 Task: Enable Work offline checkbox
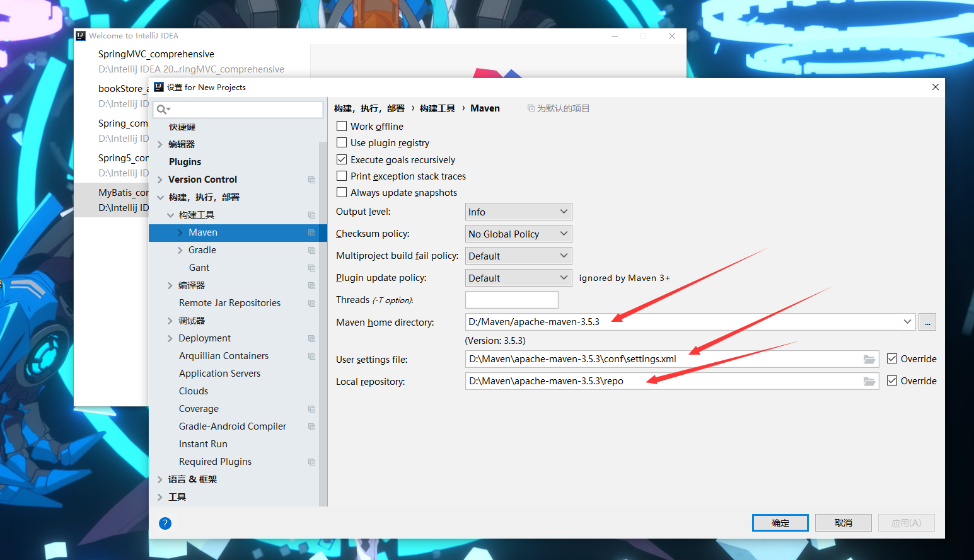342,126
